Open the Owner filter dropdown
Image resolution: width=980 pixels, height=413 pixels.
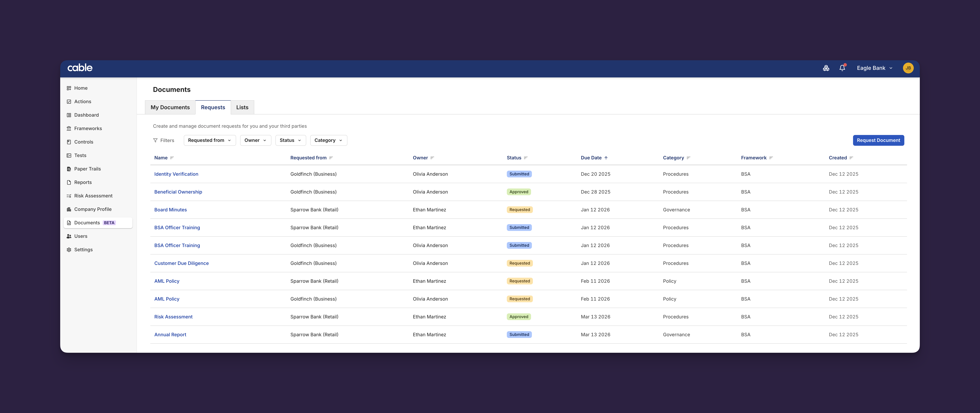[x=255, y=141]
